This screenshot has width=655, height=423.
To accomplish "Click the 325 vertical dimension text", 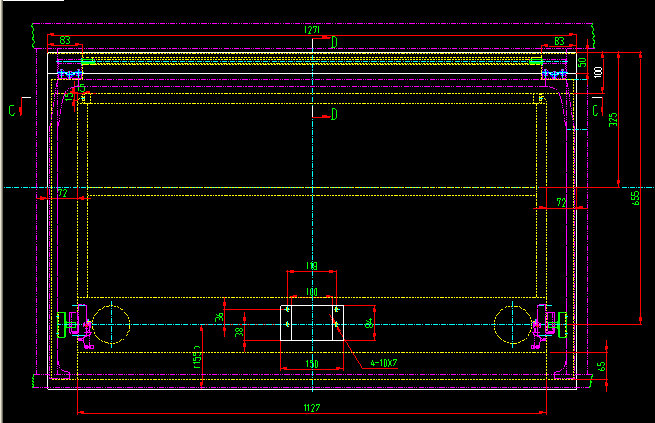I will click(613, 120).
